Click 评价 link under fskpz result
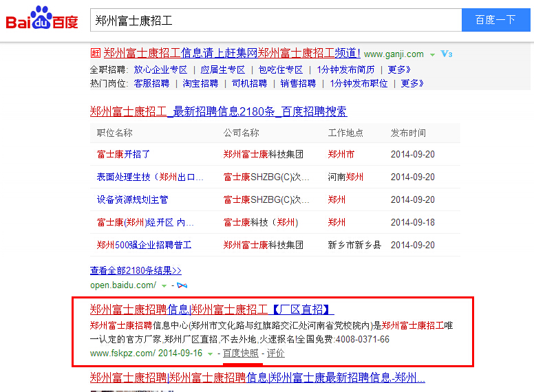 [275, 353]
